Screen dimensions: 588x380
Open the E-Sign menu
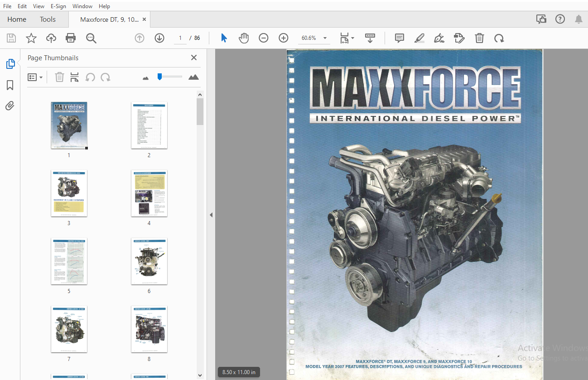point(58,6)
